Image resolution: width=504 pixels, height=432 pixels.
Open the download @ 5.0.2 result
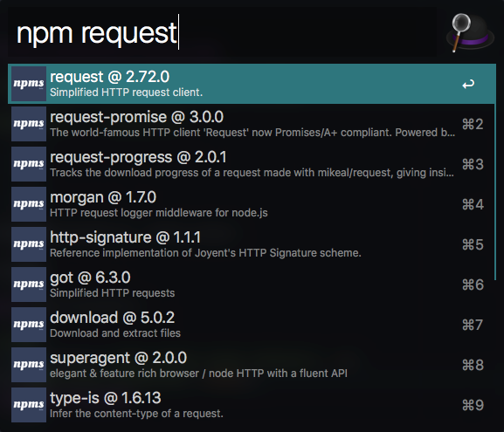click(x=251, y=325)
